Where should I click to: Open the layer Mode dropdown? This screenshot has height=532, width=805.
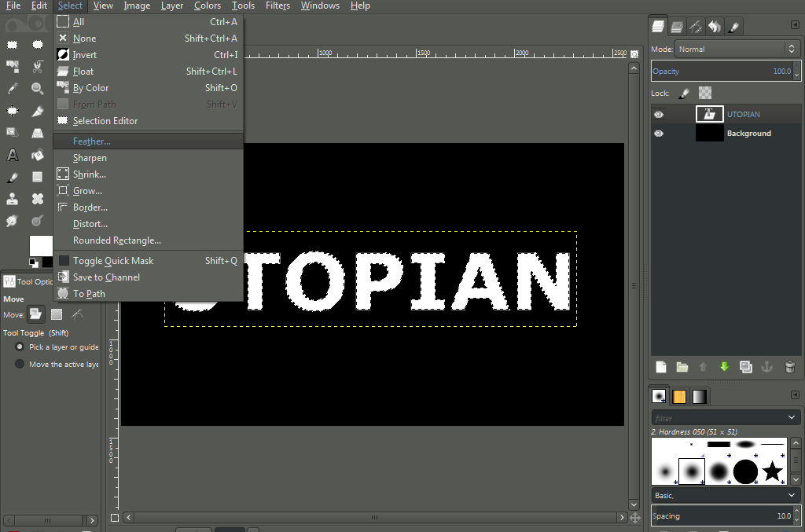[737, 50]
